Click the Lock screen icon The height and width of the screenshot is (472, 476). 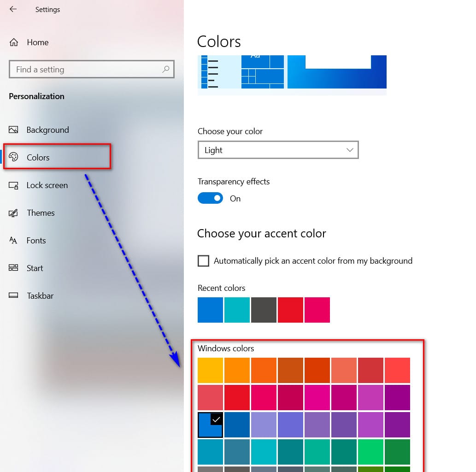[13, 185]
